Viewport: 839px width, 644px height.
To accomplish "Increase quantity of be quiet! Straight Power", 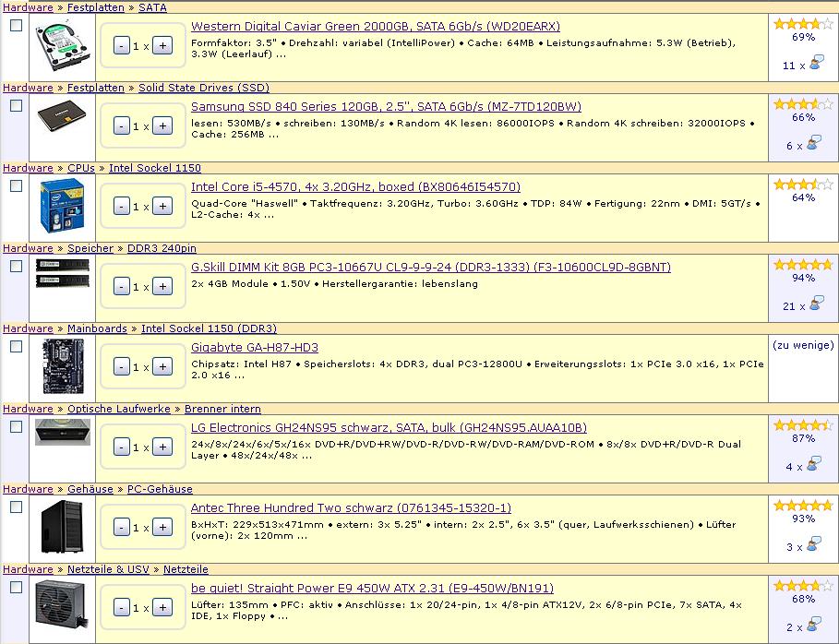I will (x=162, y=608).
